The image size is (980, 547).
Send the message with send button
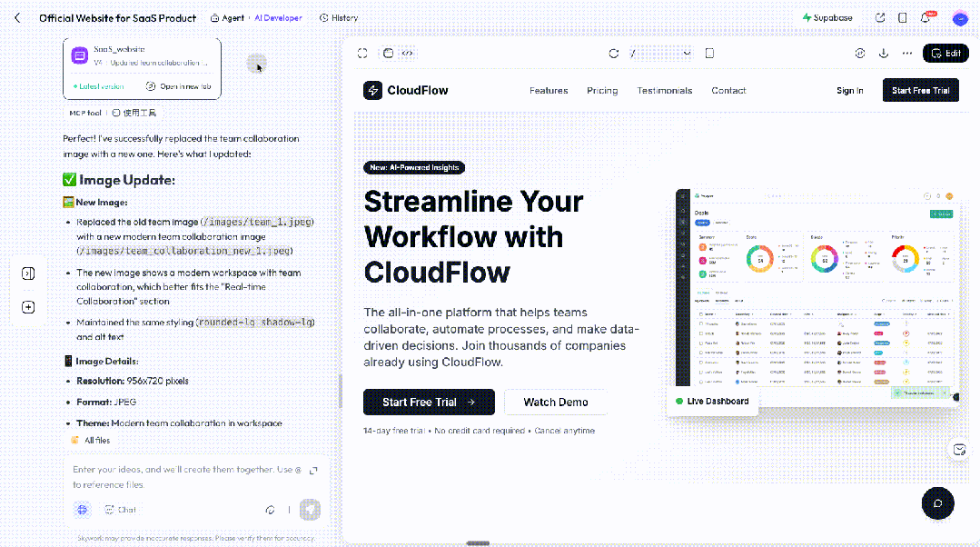pyautogui.click(x=310, y=510)
